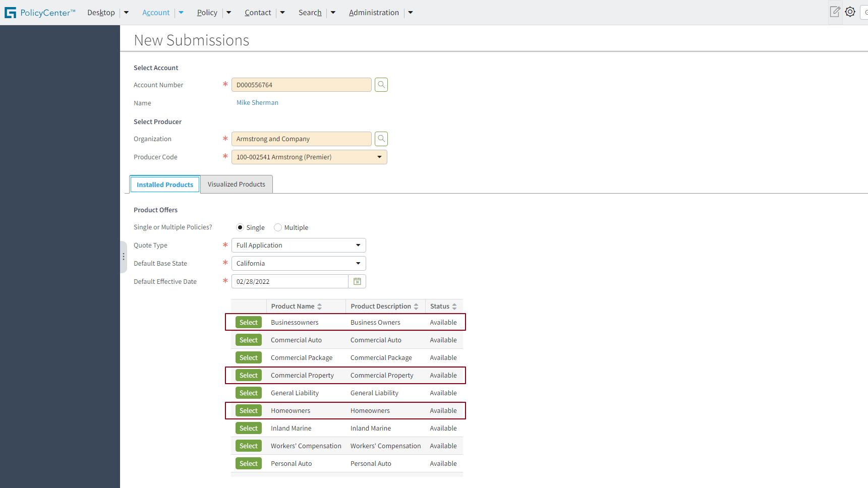Open the Default Base State dropdown

pyautogui.click(x=358, y=264)
